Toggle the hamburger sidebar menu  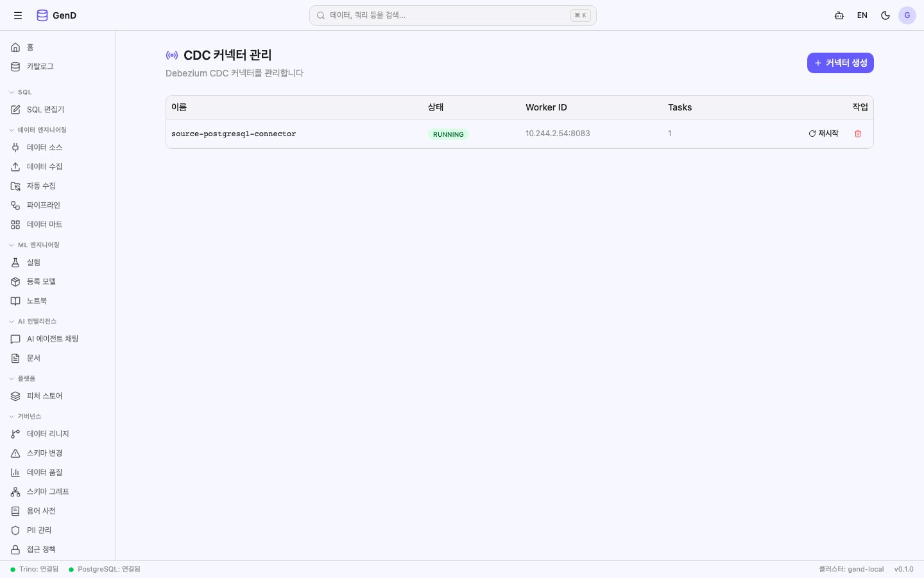point(18,15)
